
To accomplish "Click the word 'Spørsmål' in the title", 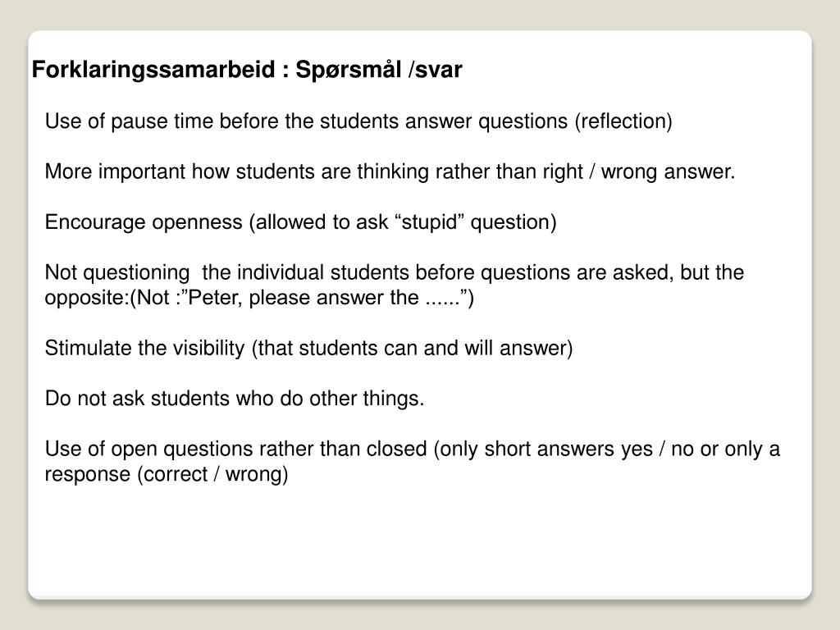I will 348,70.
